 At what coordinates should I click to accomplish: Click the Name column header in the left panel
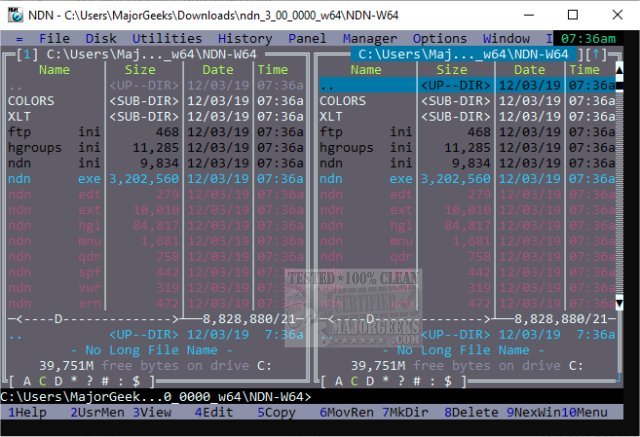54,70
